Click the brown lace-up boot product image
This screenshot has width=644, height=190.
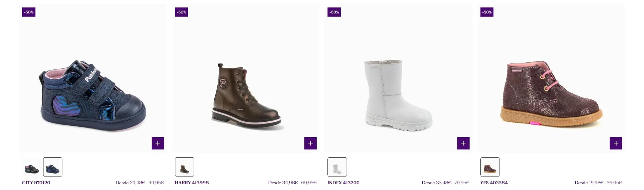click(247, 96)
